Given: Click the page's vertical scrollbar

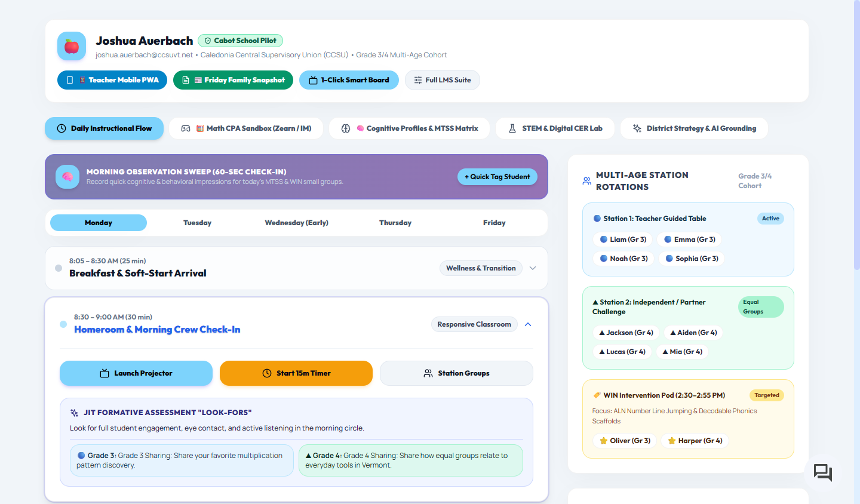Looking at the screenshot, I should tap(856, 134).
